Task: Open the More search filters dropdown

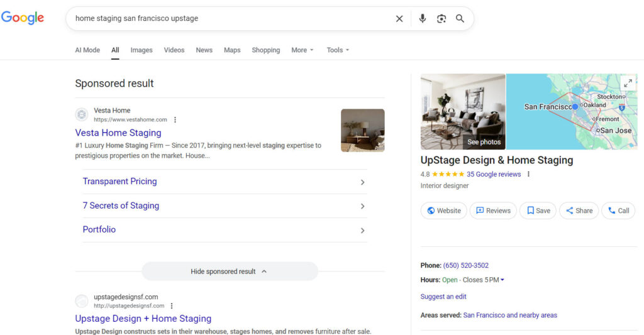Action: point(302,50)
